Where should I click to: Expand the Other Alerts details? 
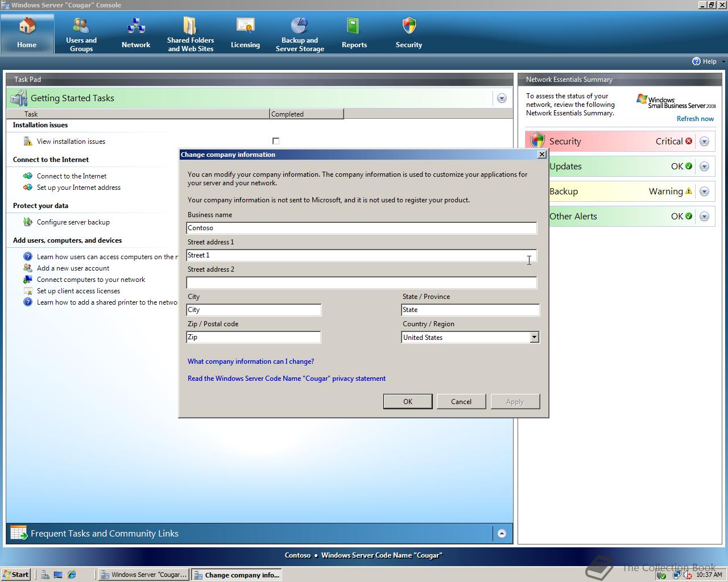[704, 217]
